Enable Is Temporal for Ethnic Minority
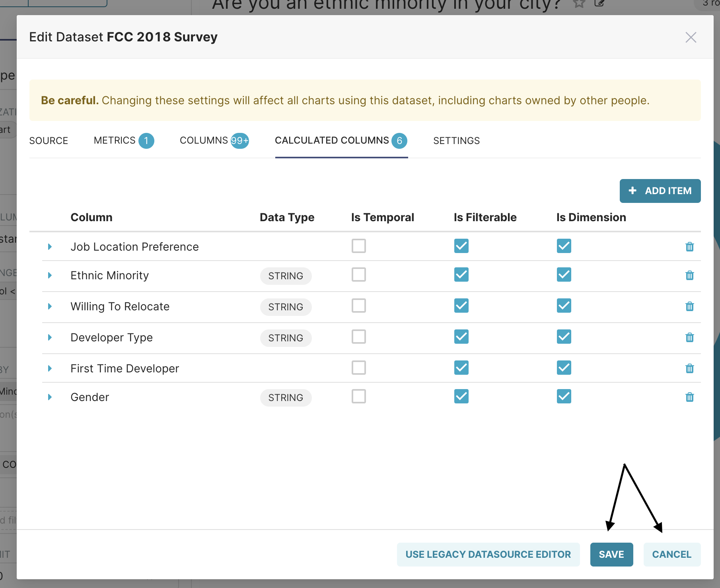Image resolution: width=720 pixels, height=588 pixels. [358, 275]
